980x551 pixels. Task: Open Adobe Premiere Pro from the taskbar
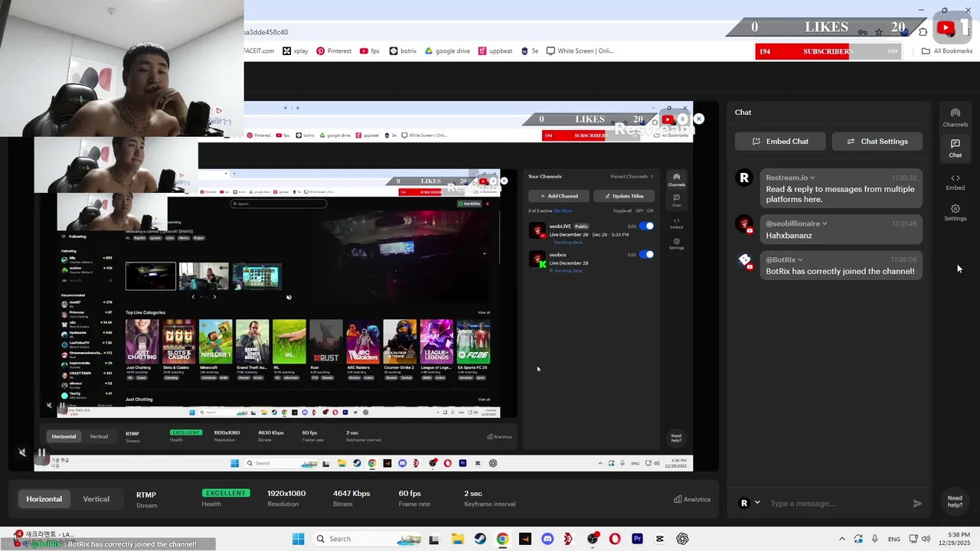coord(637,539)
